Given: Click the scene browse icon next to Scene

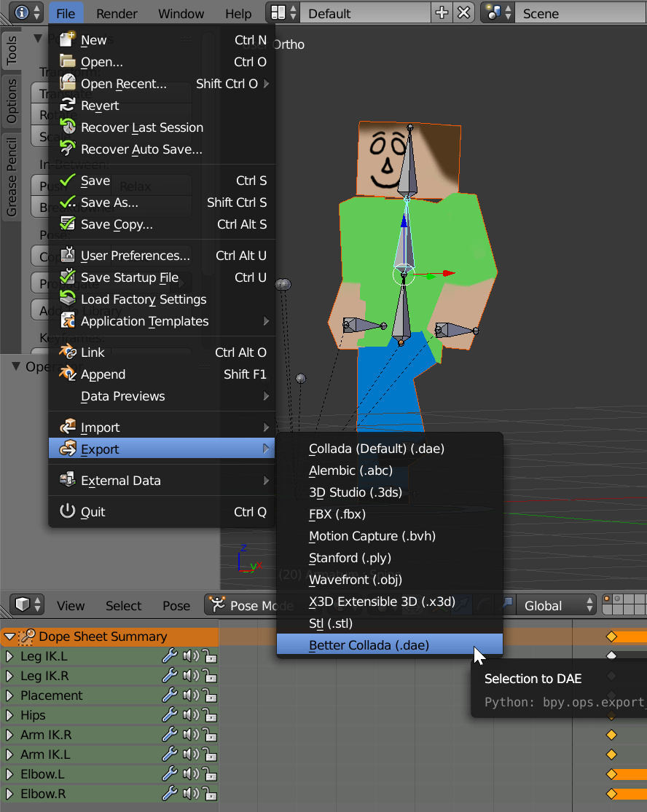Looking at the screenshot, I should click(493, 12).
